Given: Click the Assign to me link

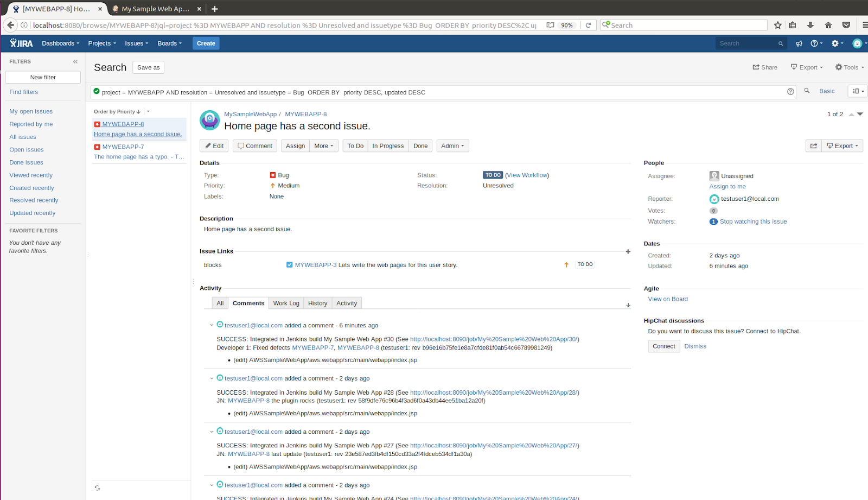Looking at the screenshot, I should (x=727, y=187).
